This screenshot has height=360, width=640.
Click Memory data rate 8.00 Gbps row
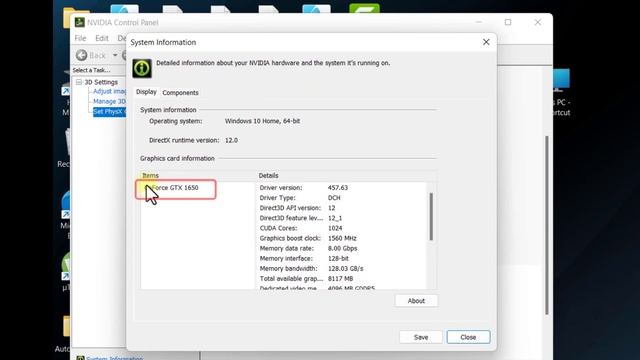tap(309, 249)
